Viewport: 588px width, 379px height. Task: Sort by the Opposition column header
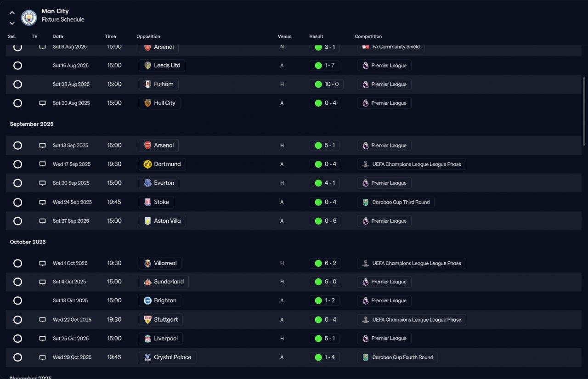click(x=148, y=36)
